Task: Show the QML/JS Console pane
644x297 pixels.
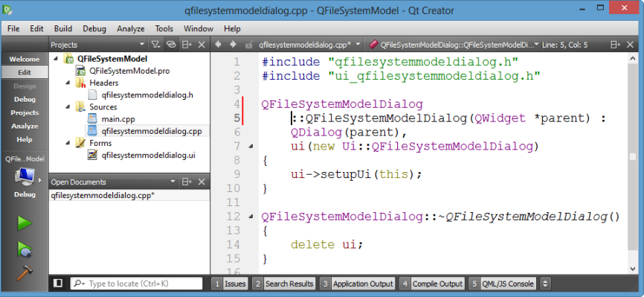Action: click(503, 284)
